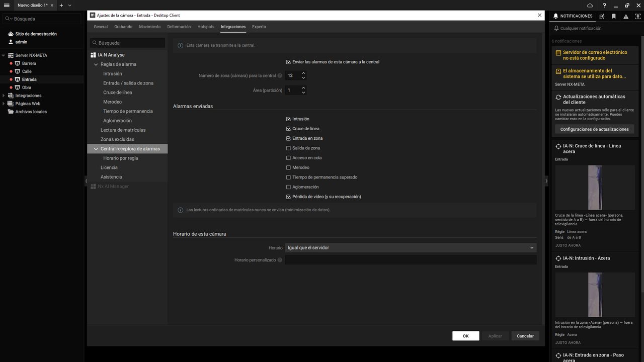The image size is (644, 362).
Task: Open the main hamburger menu
Action: pyautogui.click(x=7, y=5)
